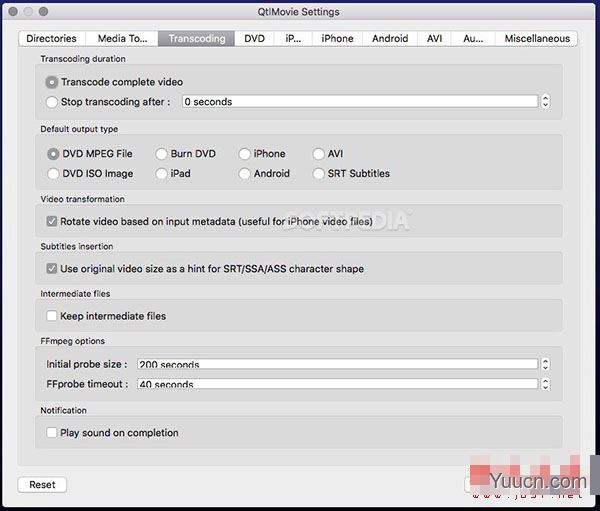
Task: Enable Play sound on completion
Action: (x=52, y=433)
